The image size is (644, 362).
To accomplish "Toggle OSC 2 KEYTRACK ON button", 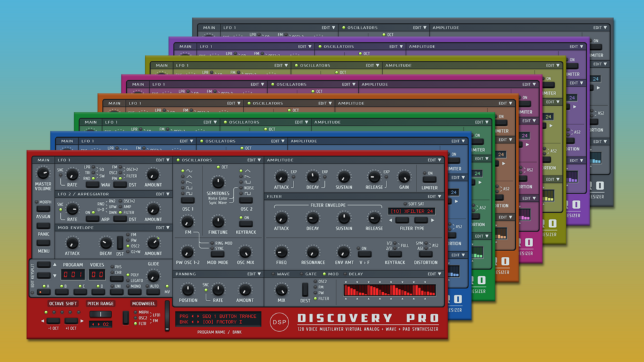I will click(x=245, y=224).
